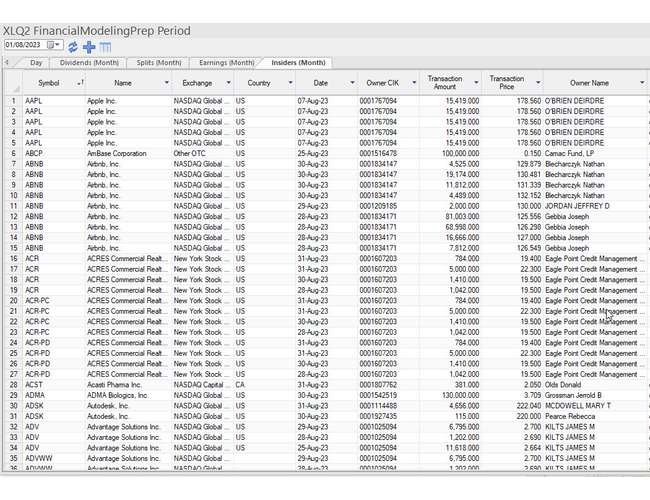650x500 pixels.
Task: Click the ACST symbol cell
Action: (54, 385)
